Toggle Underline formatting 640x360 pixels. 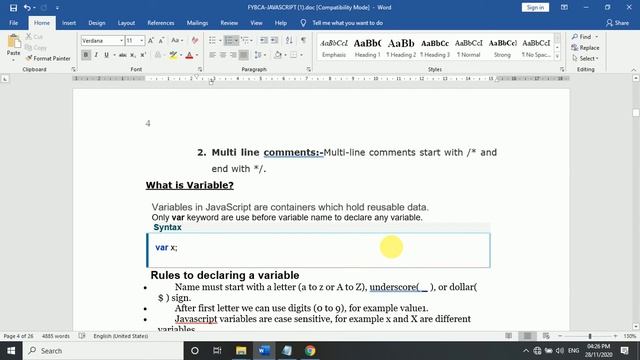tap(106, 55)
